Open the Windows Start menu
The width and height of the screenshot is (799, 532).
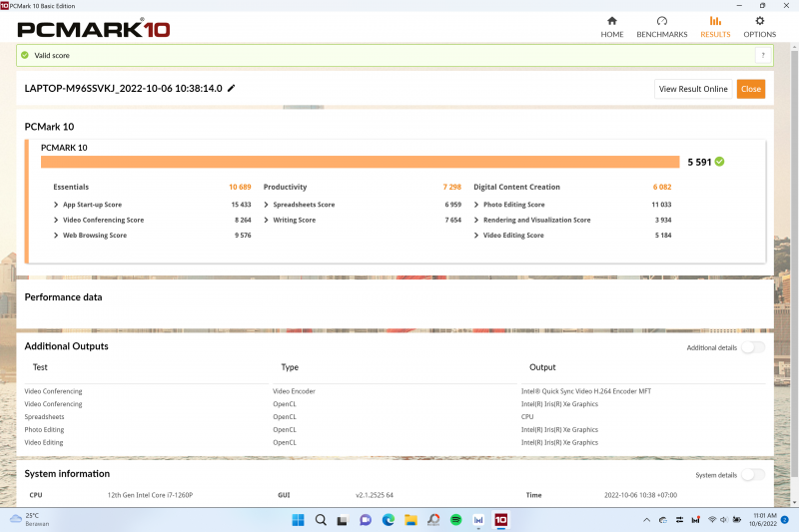pos(298,520)
